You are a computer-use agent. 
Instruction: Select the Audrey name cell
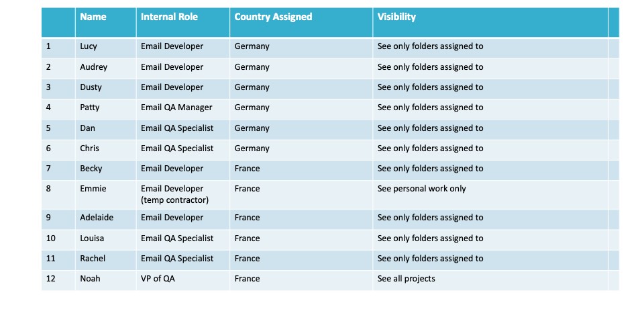point(93,67)
